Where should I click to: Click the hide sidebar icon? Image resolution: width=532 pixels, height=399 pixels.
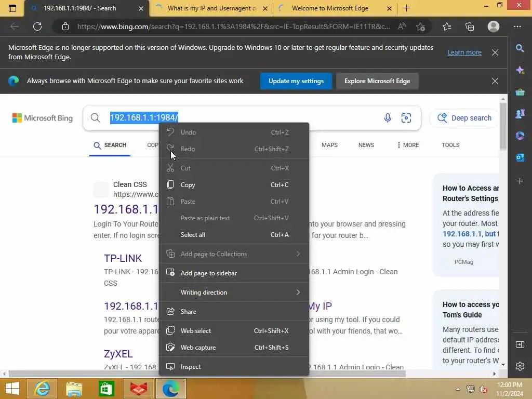[x=520, y=345]
